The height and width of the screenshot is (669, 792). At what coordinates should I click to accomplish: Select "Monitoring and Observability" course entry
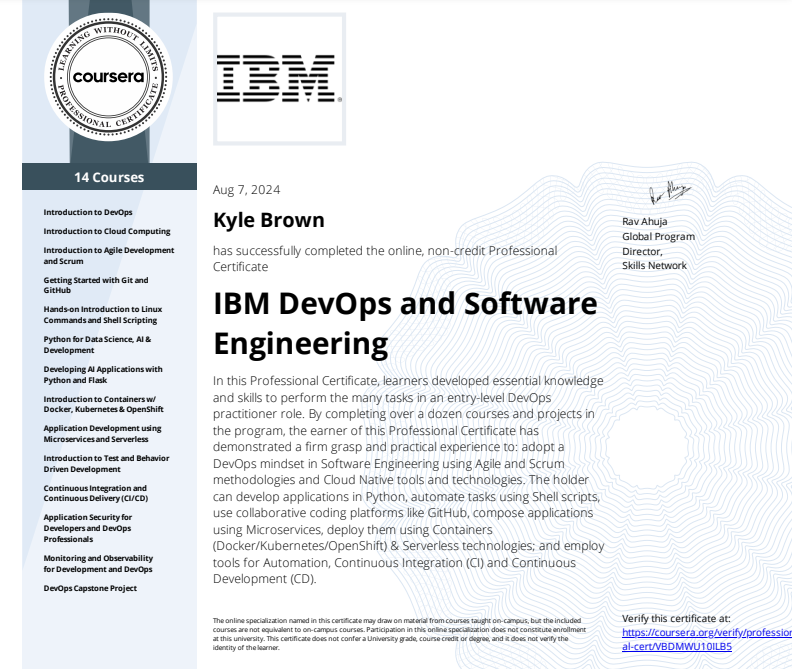98,563
